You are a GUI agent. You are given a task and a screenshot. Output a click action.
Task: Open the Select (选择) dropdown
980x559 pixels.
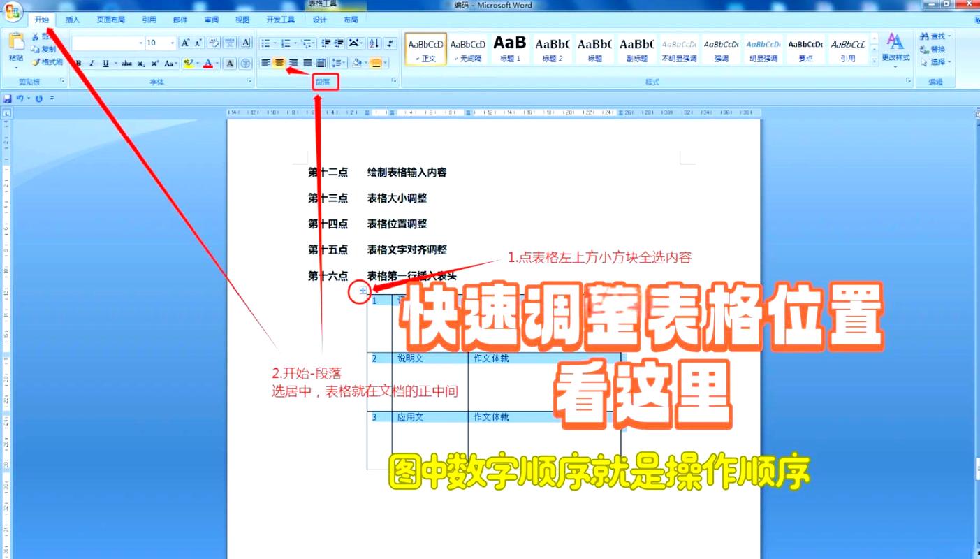[x=935, y=62]
